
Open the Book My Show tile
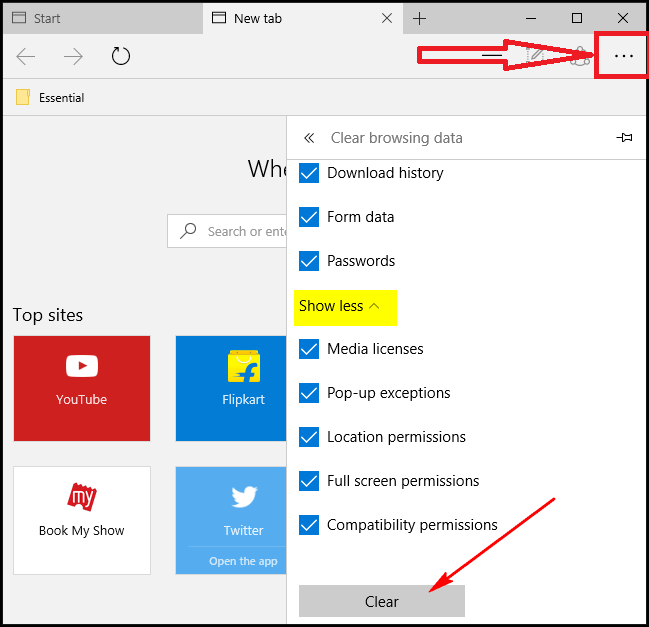coord(82,520)
